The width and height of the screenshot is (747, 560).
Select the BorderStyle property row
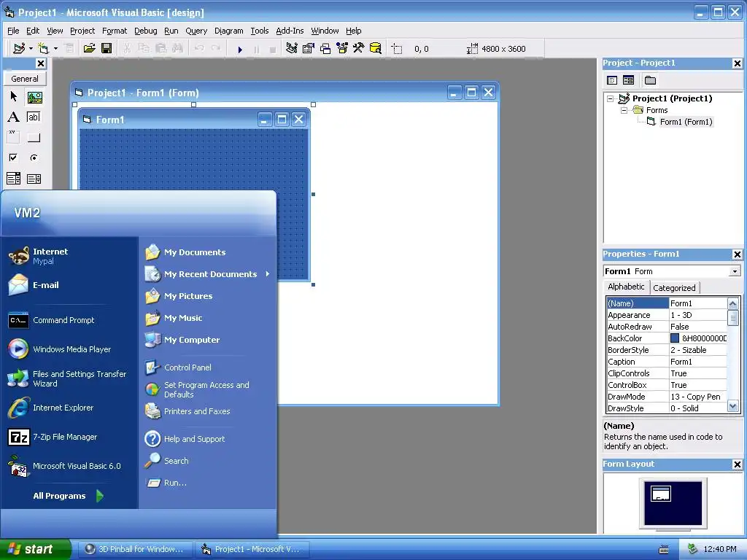tap(667, 350)
